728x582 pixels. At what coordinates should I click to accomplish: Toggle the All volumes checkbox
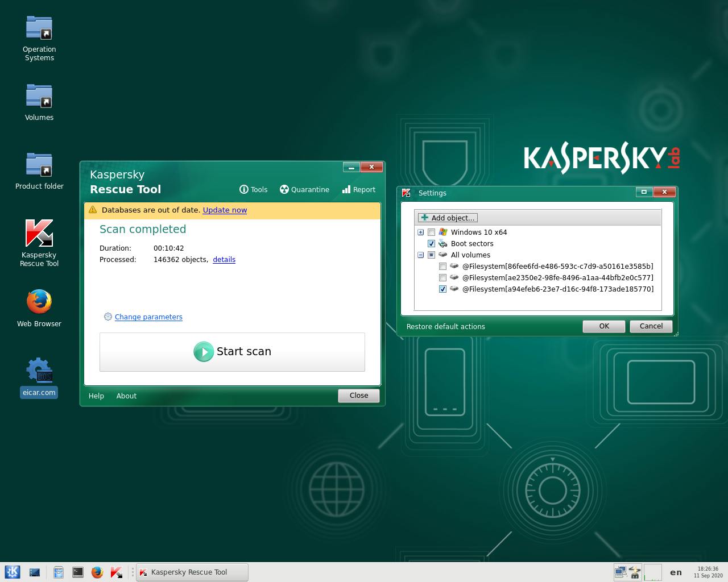(431, 255)
